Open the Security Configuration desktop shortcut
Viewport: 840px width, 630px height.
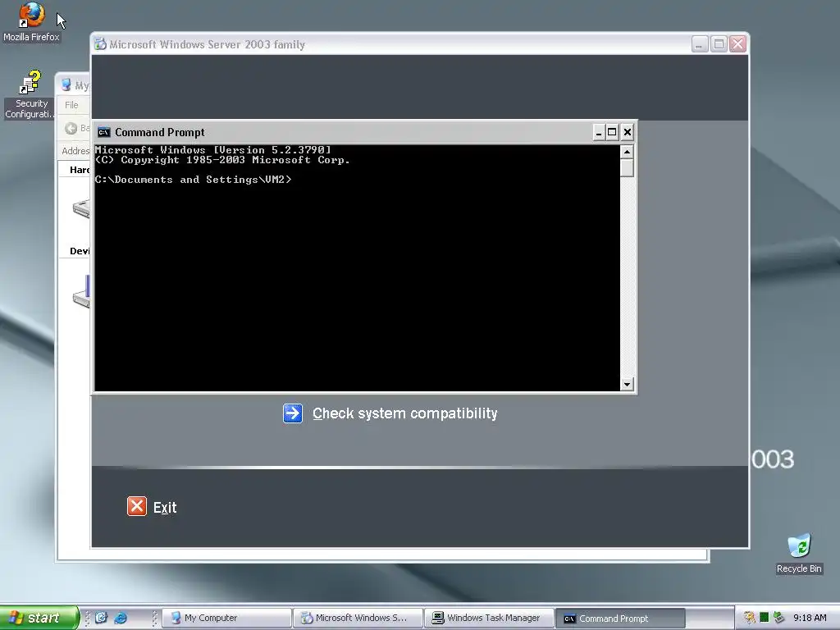point(30,94)
